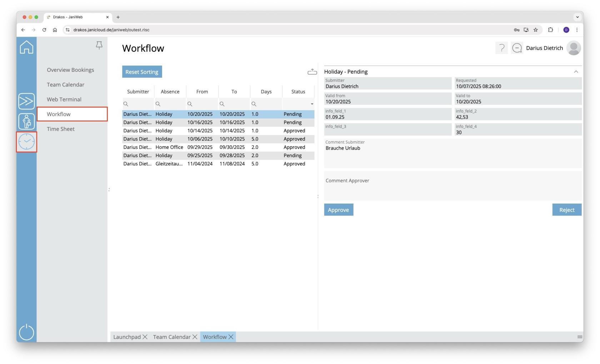
Task: Open the chat messages bubble icon
Action: pos(517,48)
